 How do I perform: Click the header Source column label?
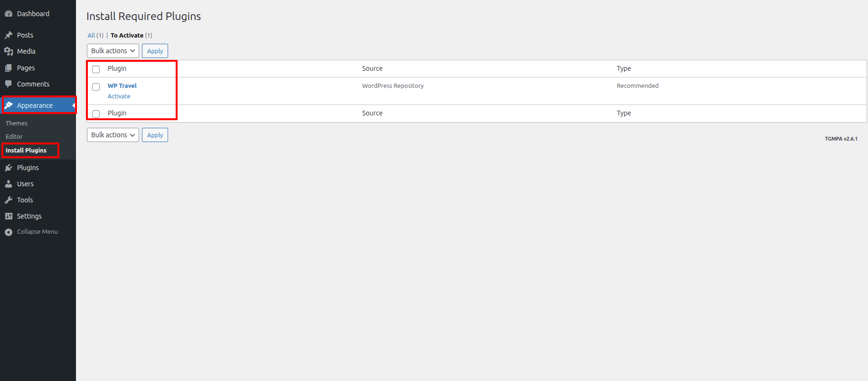pos(372,68)
